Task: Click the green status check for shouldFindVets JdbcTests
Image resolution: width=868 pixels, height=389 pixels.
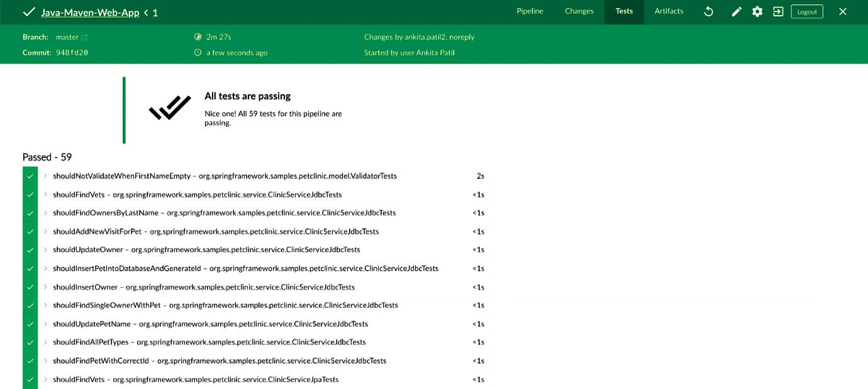Action: (x=30, y=194)
